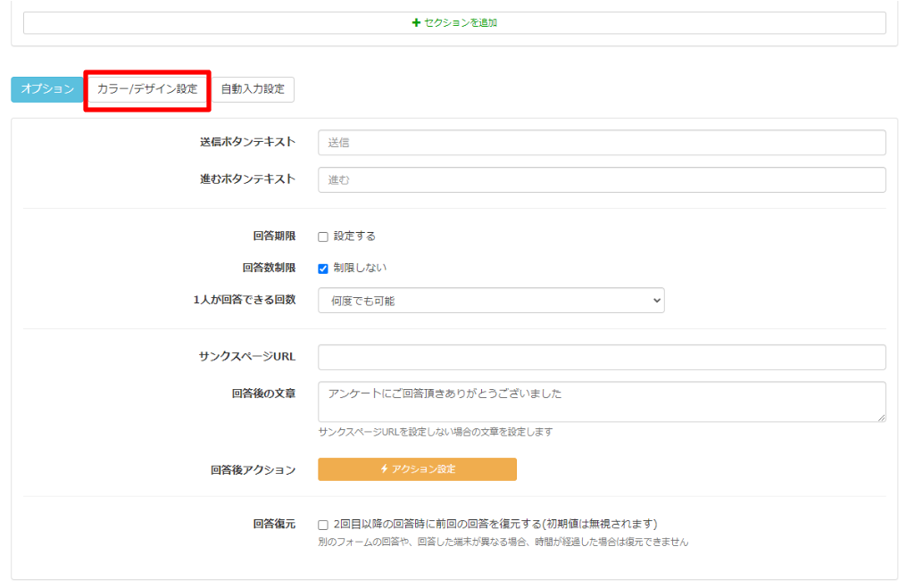The height and width of the screenshot is (588, 906).
Task: Open the 1人が回答できる回数 dropdown
Action: pyautogui.click(x=491, y=301)
